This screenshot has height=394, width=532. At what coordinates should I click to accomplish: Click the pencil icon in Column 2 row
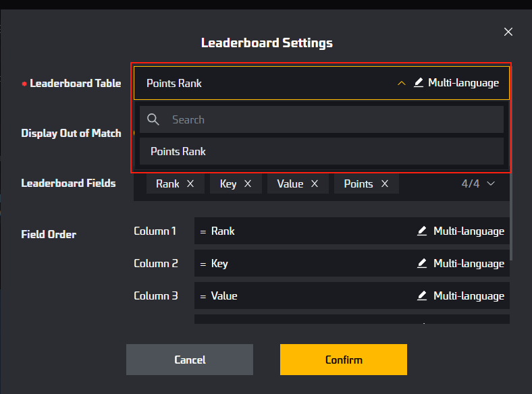pyautogui.click(x=422, y=263)
